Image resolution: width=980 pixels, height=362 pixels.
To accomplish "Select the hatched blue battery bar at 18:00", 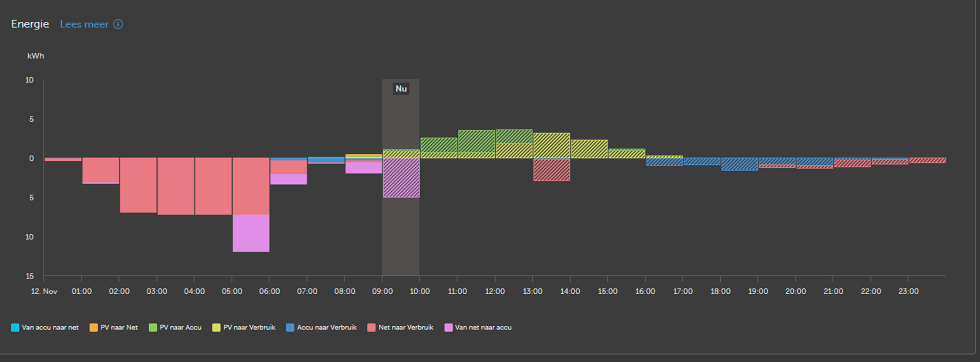I will click(740, 164).
